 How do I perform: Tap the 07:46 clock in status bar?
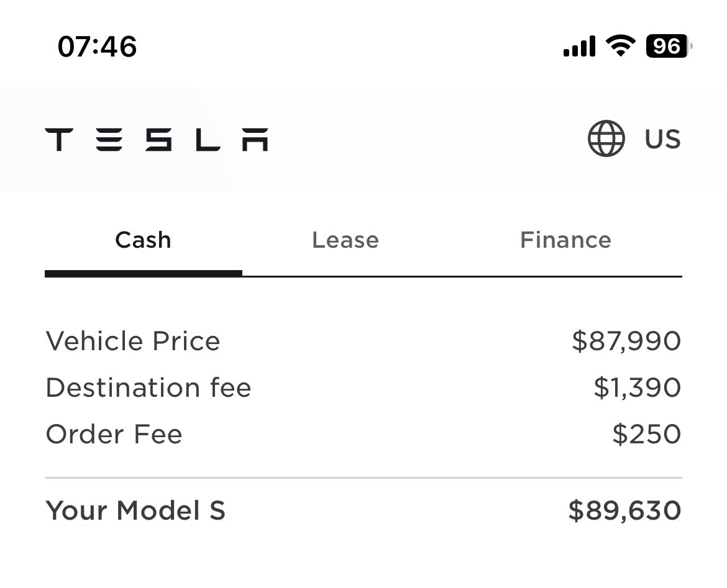coord(98,47)
